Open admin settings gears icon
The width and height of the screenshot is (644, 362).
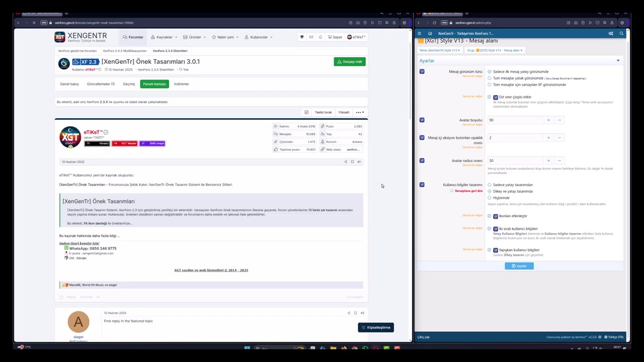tap(611, 33)
